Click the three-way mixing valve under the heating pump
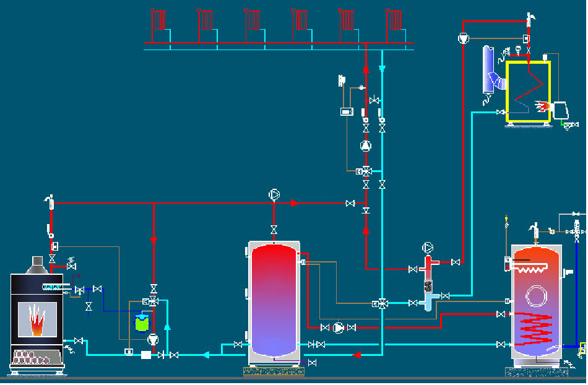 pyautogui.click(x=366, y=170)
